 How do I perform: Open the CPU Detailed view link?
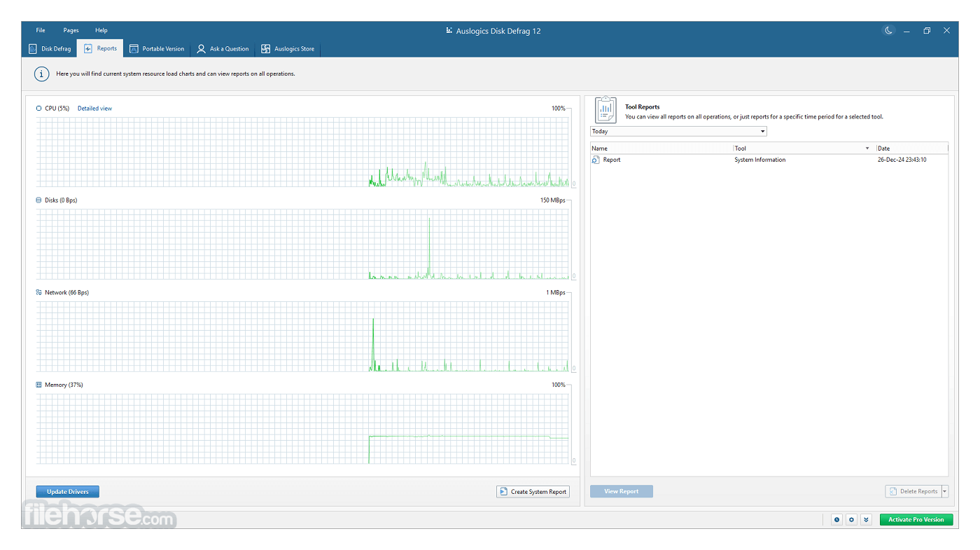[94, 109]
